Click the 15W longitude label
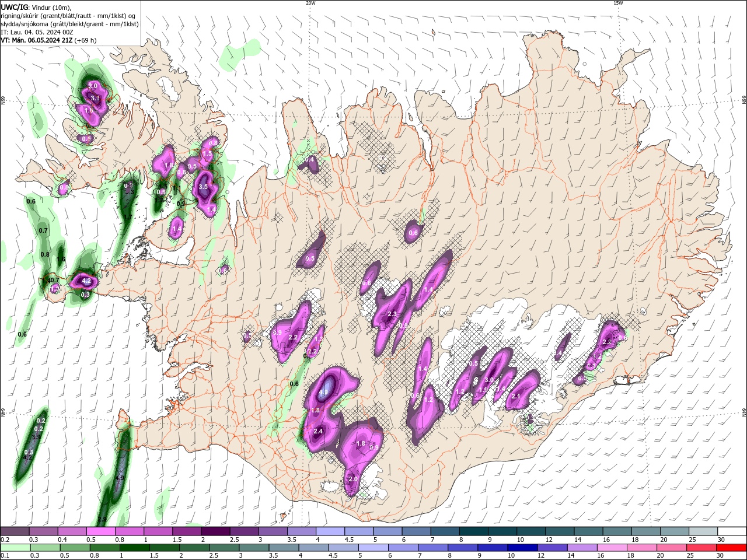The height and width of the screenshot is (560, 747). tap(618, 3)
